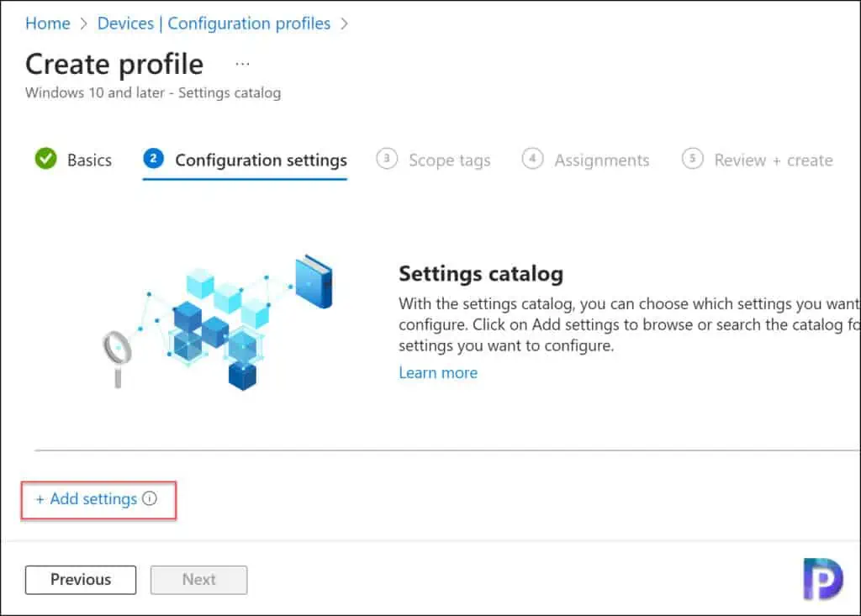Click the Settings catalog heading

pos(481,273)
